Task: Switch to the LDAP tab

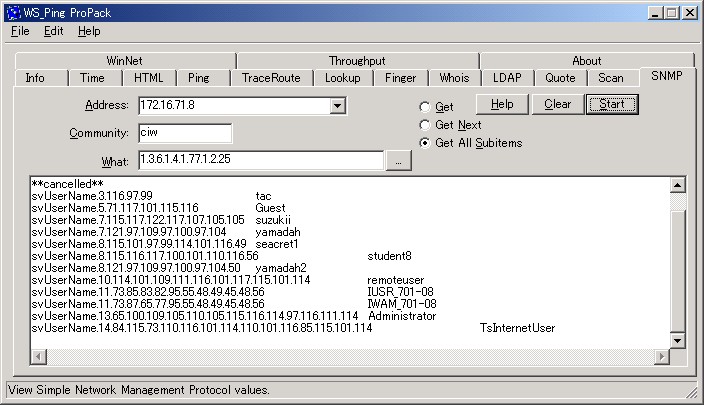Action: (507, 78)
